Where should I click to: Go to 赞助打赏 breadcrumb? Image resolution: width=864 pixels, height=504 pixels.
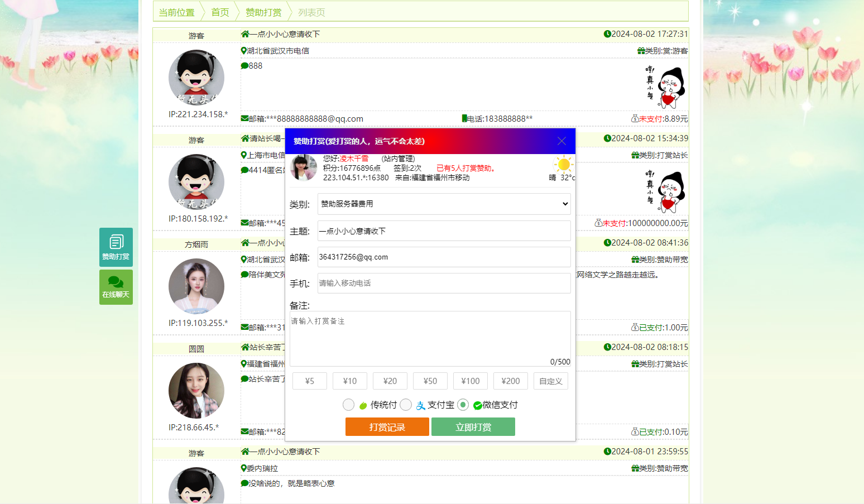click(263, 12)
